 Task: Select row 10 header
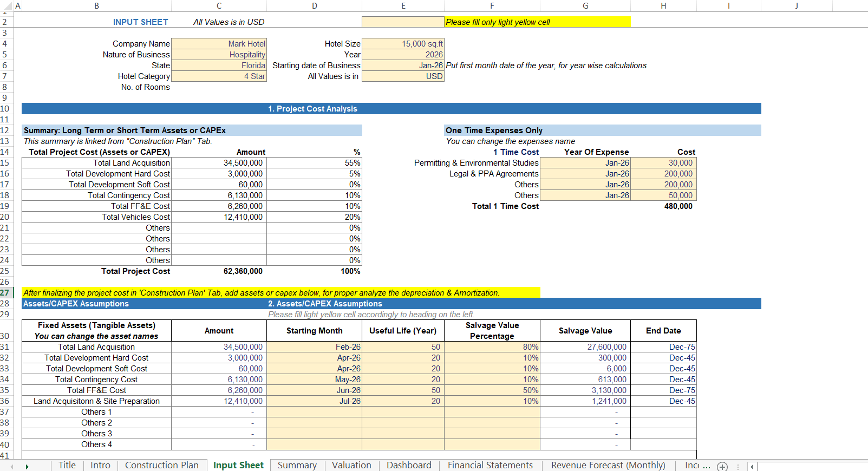[5, 109]
